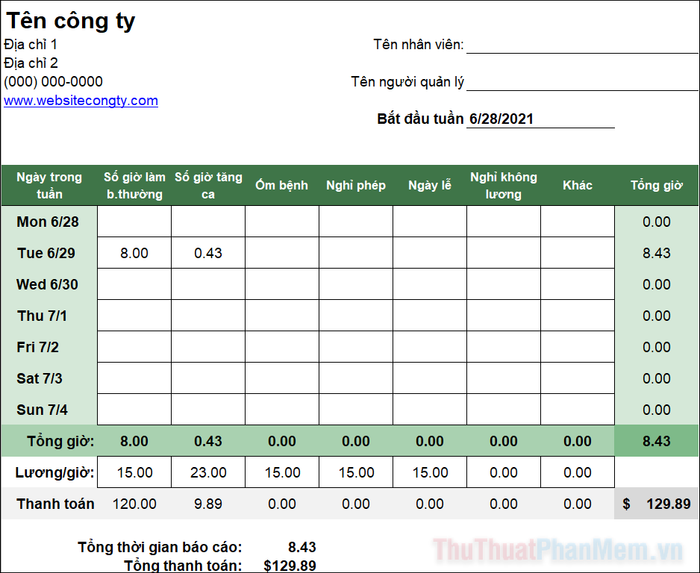Click the Tên nhân viên input line

tap(582, 45)
